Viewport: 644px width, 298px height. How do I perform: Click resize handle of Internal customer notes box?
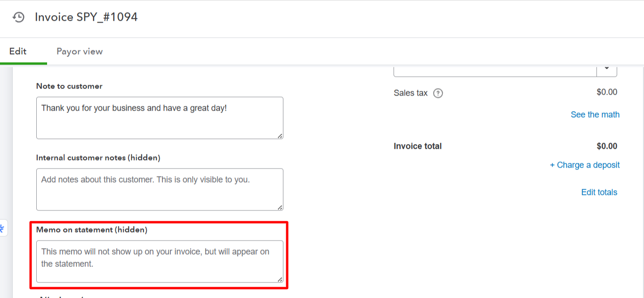pyautogui.click(x=280, y=207)
